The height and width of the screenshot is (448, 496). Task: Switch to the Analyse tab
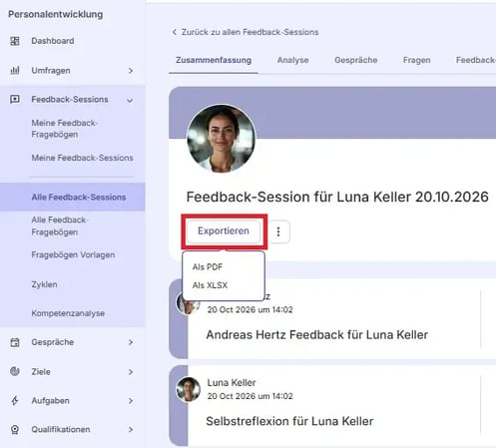tap(293, 60)
